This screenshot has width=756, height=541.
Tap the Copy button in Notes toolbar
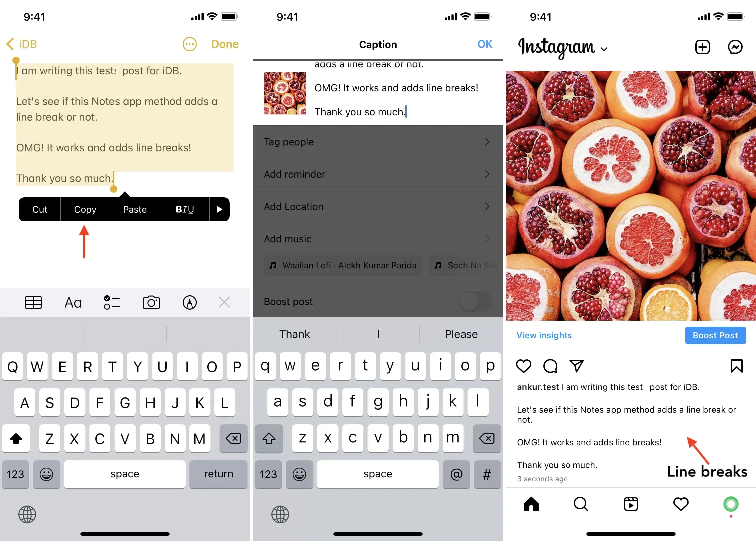pos(85,210)
